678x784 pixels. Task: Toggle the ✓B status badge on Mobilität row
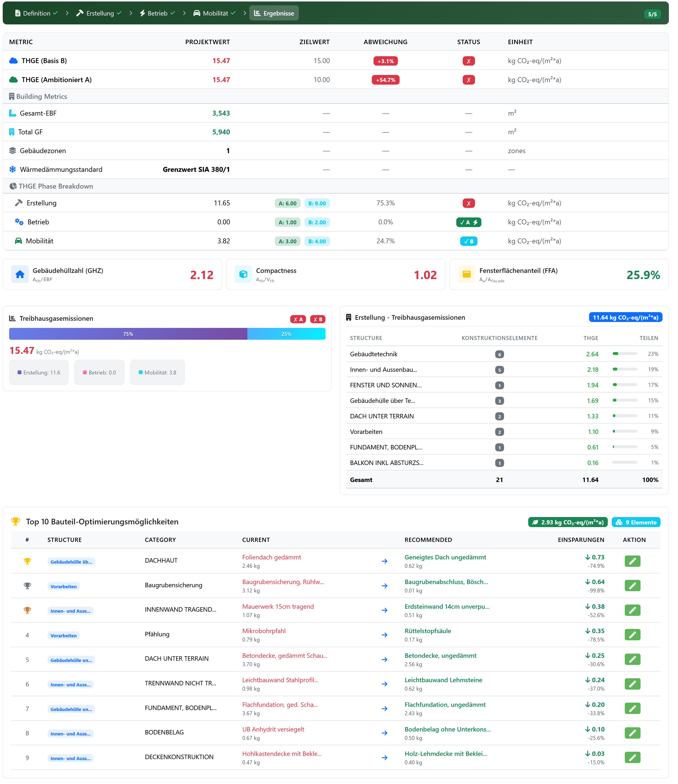click(x=469, y=241)
